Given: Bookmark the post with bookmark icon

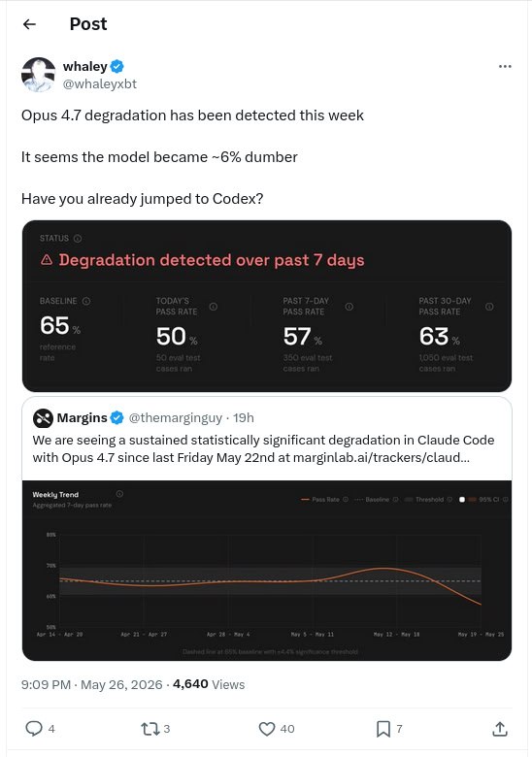Looking at the screenshot, I should [x=383, y=729].
